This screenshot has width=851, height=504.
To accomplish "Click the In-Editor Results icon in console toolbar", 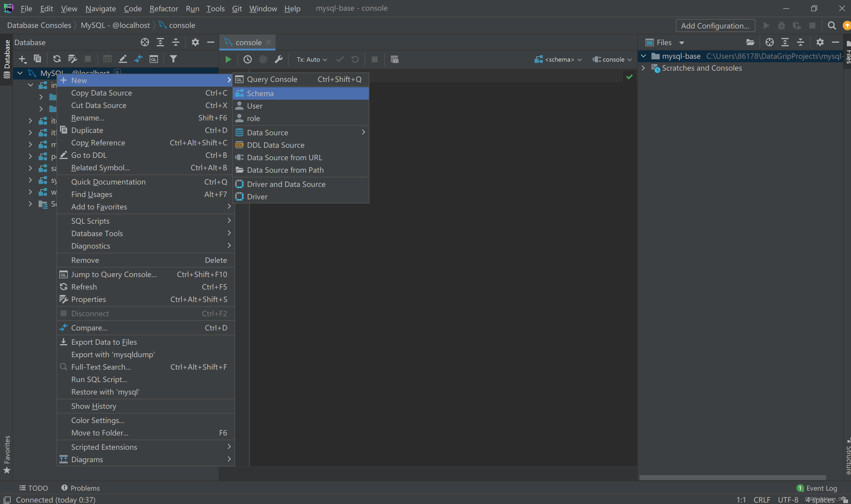I will [394, 59].
